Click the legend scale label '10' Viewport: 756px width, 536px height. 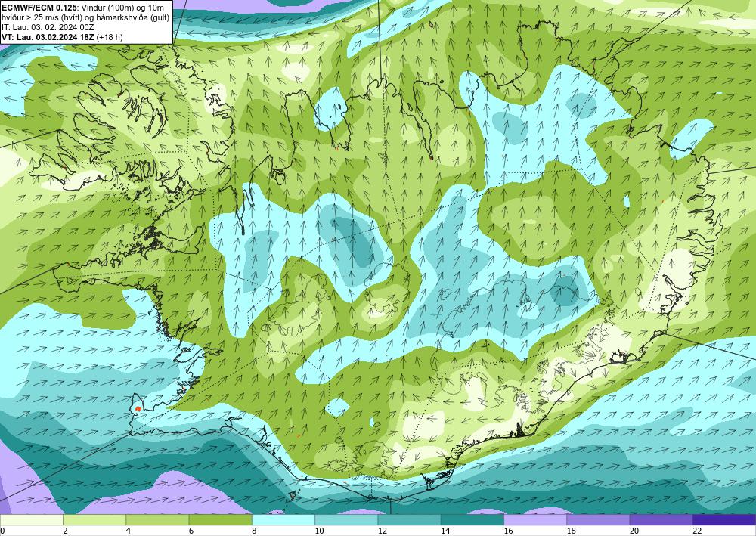319,531
